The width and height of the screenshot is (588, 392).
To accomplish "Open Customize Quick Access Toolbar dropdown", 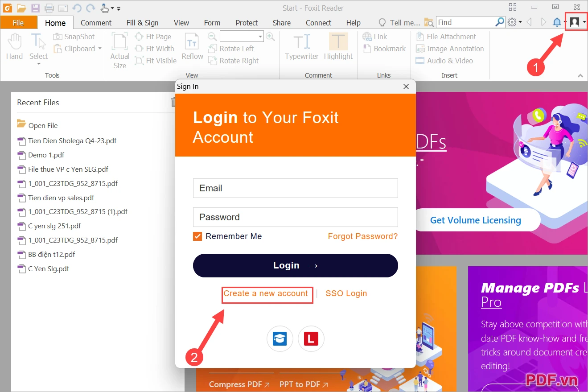I will point(119,8).
